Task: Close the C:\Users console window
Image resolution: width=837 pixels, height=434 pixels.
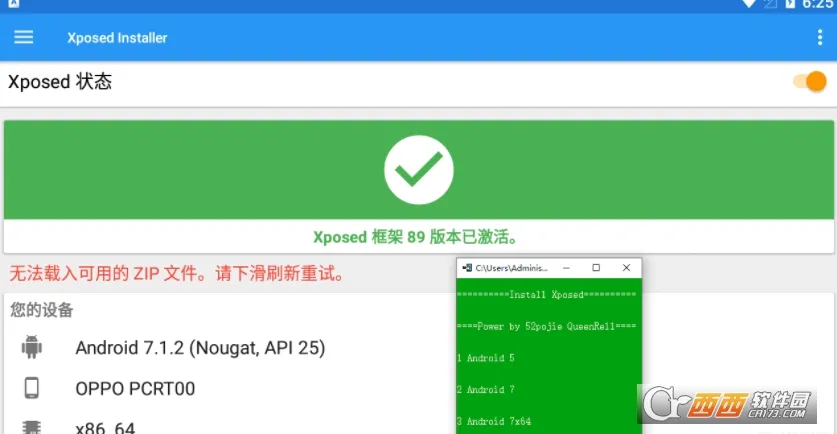Action: click(x=627, y=267)
